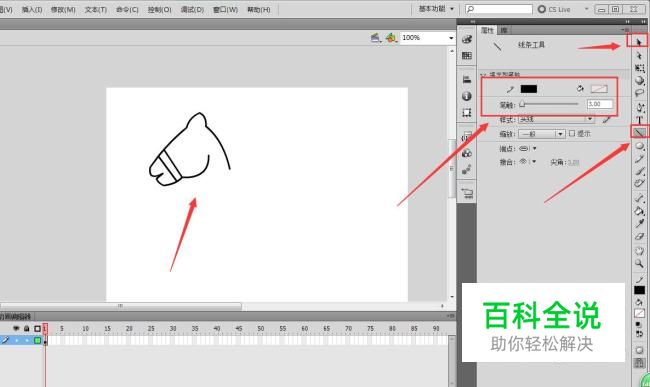Toggle the Snap to Objects option
Screen dimensions: 650x387
(639, 363)
